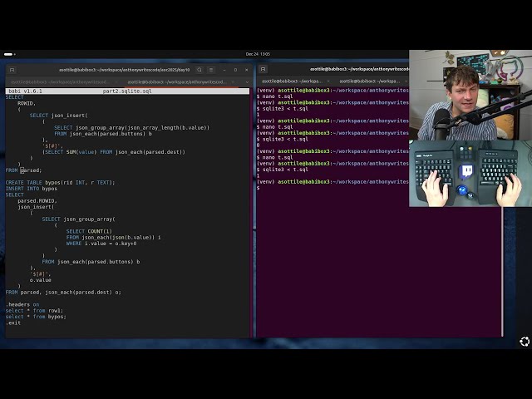
Task: Click the '0' output in the right terminal
Action: pyautogui.click(x=259, y=145)
